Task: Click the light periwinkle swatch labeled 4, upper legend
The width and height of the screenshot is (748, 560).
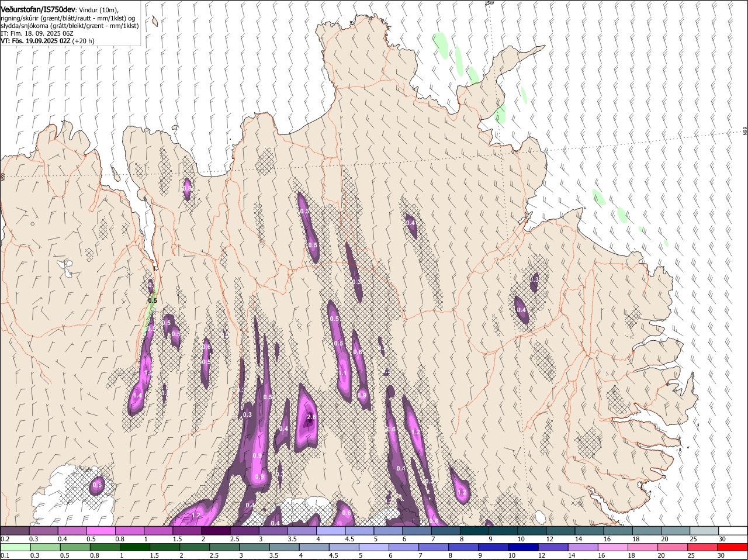Action: point(331,530)
